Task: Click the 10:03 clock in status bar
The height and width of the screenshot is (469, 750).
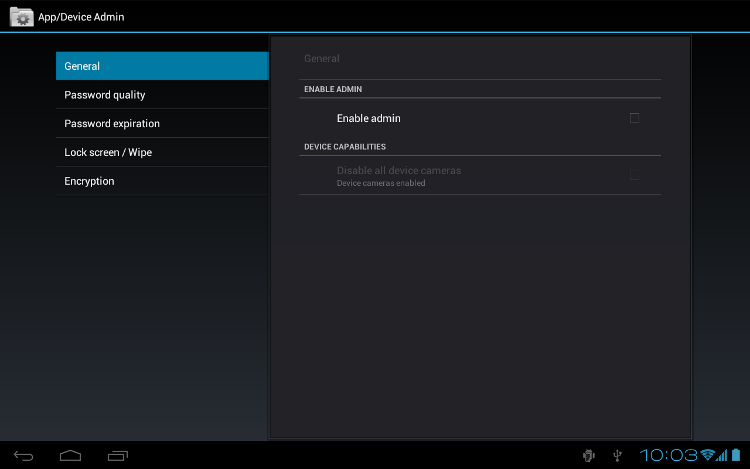Action: pyautogui.click(x=669, y=455)
